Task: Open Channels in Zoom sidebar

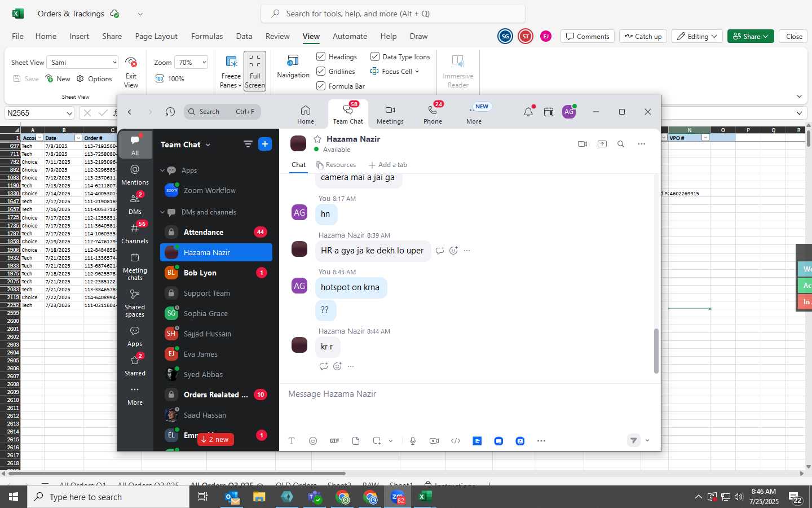Action: (x=135, y=233)
